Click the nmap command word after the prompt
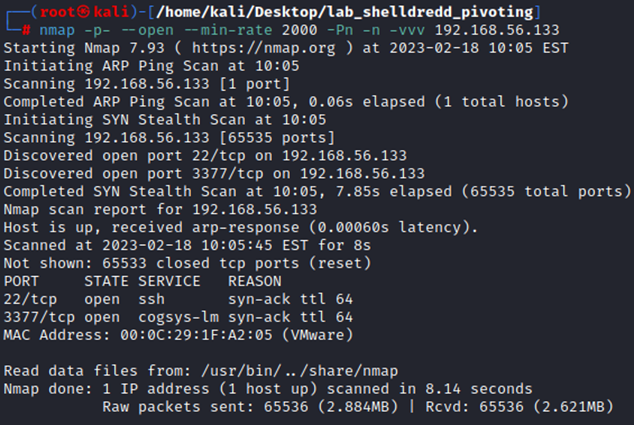Viewport: 634px width, 425px height. (54, 29)
